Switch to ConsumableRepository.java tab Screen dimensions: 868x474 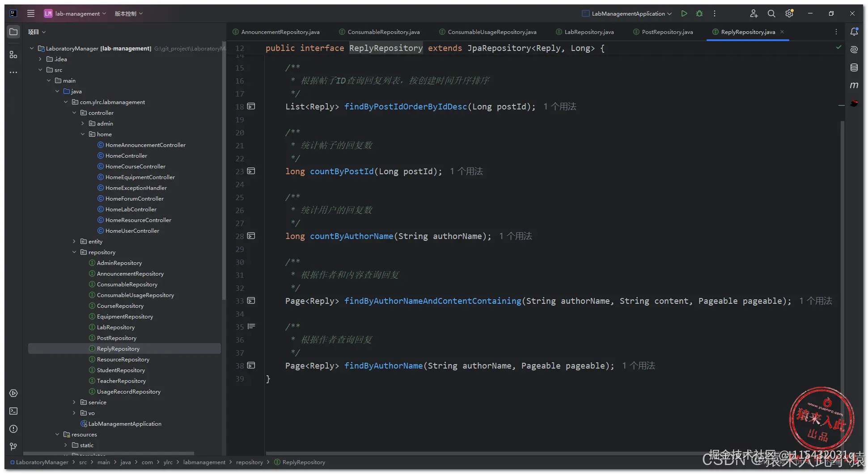[380, 32]
